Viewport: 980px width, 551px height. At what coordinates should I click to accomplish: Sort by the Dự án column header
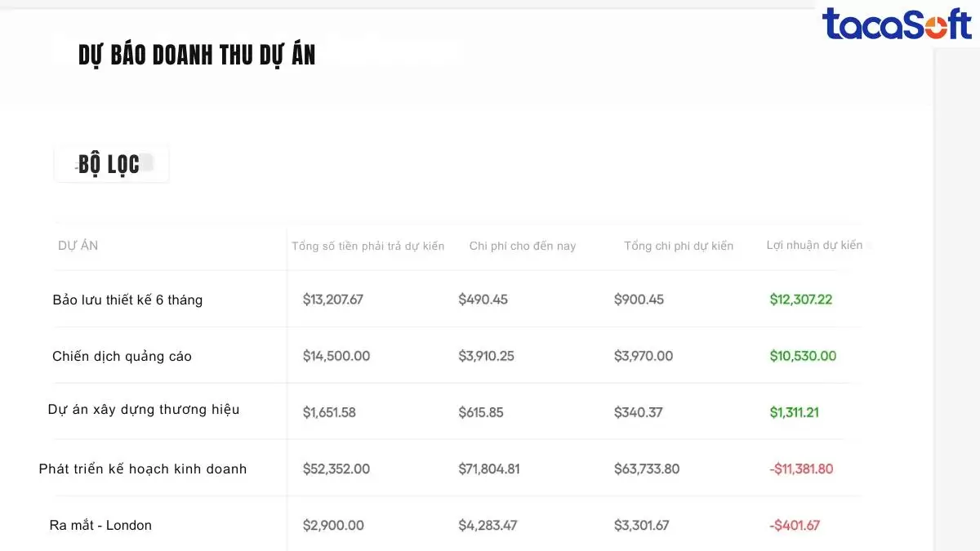coord(78,246)
